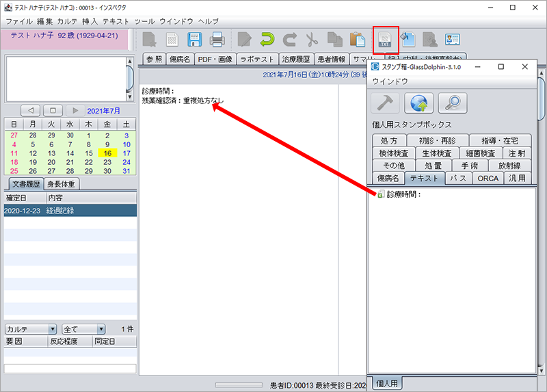This screenshot has width=547, height=392.
Task: Click the 個人用 tab at bottom of stamp box
Action: pyautogui.click(x=386, y=383)
